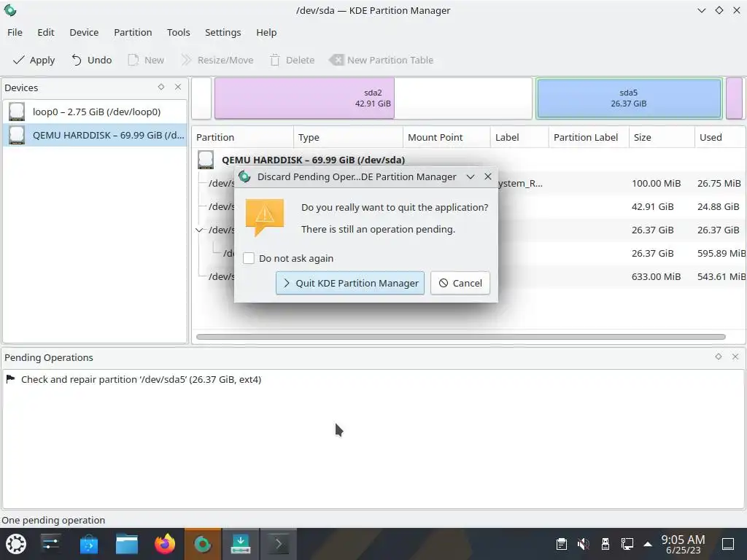Click the 595.89 MiB used cell
747x560 pixels.
pos(721,253)
